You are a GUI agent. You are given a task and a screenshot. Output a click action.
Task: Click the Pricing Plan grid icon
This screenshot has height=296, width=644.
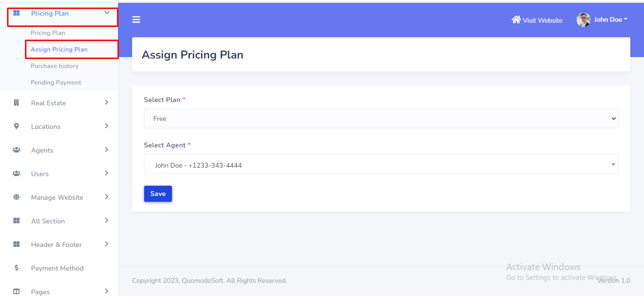pyautogui.click(x=17, y=13)
